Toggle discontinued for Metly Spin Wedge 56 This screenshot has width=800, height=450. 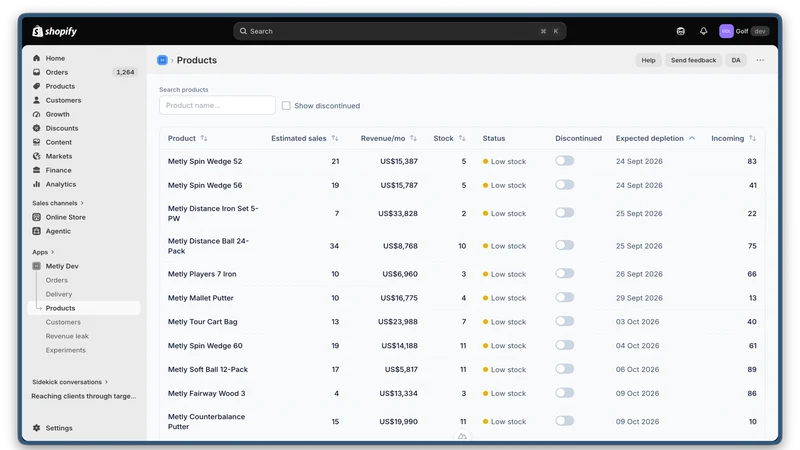click(565, 185)
